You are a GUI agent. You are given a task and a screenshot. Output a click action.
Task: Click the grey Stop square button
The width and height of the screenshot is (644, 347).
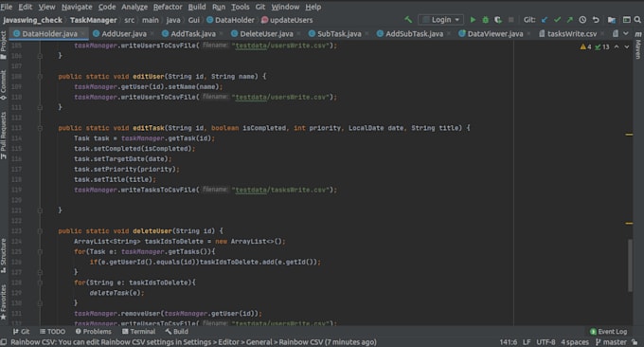pos(510,20)
